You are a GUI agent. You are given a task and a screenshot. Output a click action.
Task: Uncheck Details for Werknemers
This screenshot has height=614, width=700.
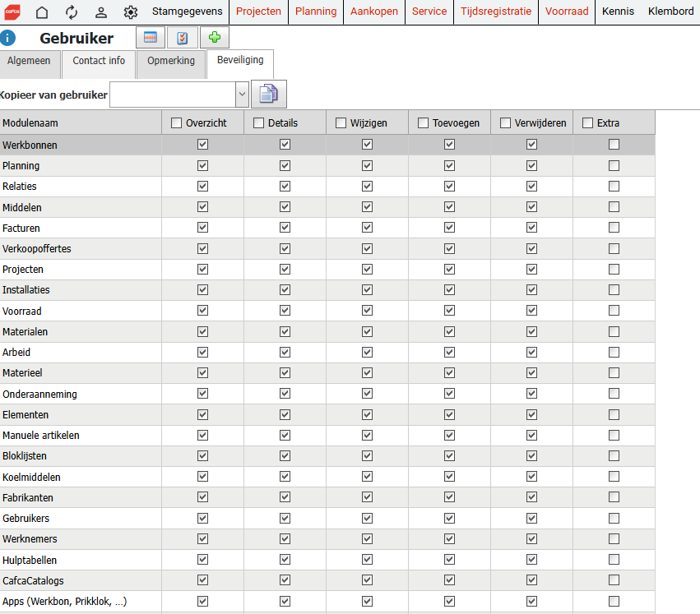[x=285, y=539]
